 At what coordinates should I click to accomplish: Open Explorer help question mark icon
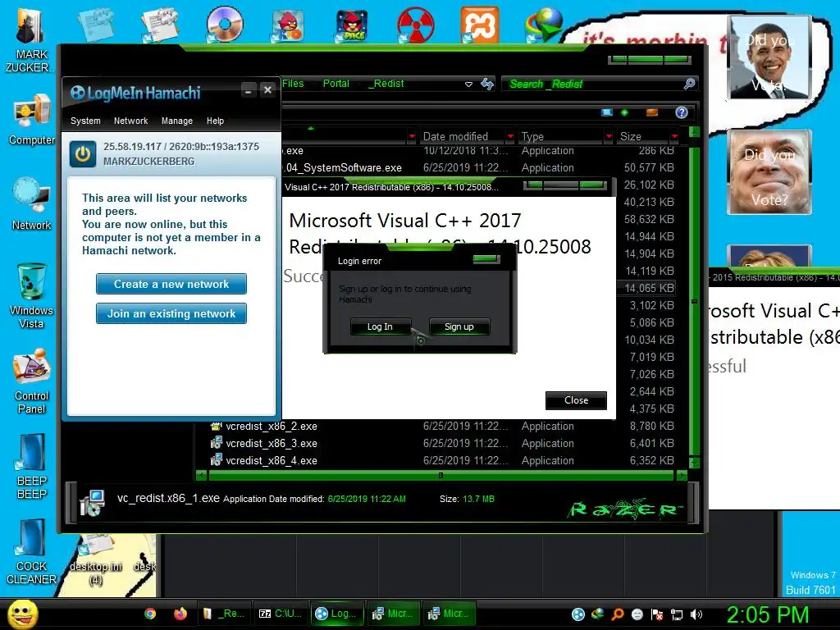(682, 112)
